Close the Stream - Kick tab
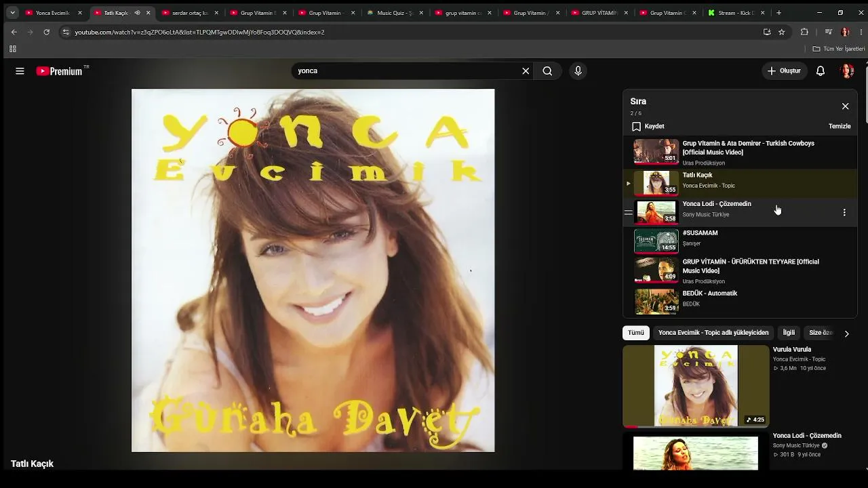Screen dimensions: 868x488 (763, 13)
